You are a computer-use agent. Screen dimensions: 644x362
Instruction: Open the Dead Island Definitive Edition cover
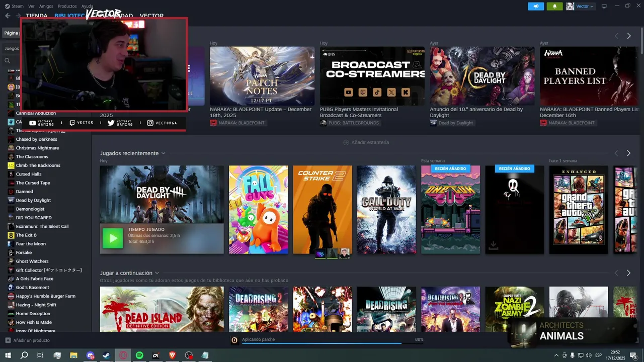pos(162,309)
